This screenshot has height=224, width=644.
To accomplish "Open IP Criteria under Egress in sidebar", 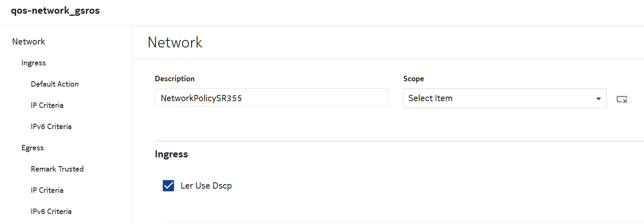I will [x=47, y=190].
